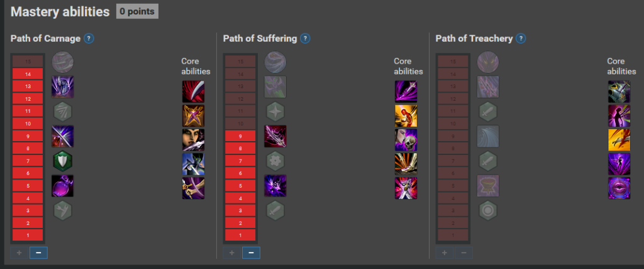Click the Suffering crossed blades ability icon
This screenshot has height=269, width=644.
[x=275, y=136]
